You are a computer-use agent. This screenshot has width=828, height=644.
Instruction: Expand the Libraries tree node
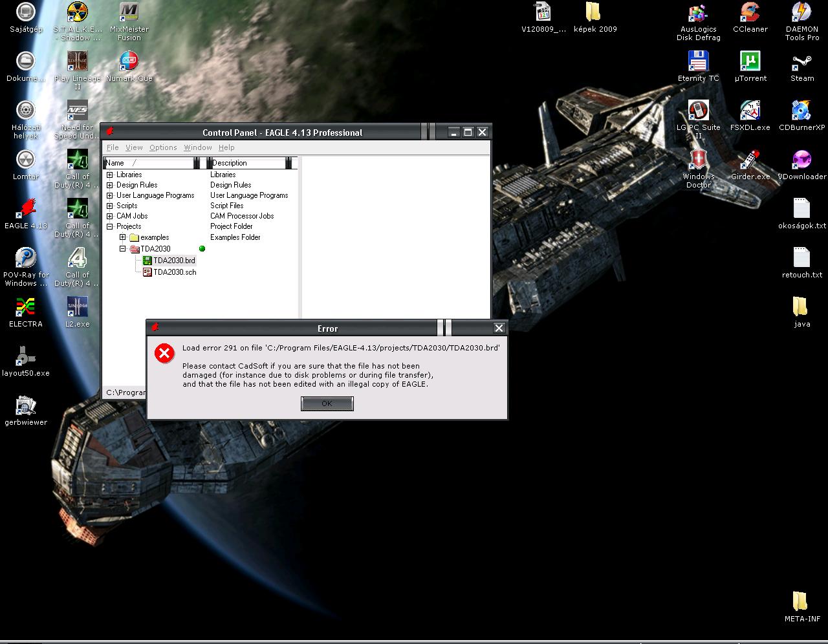coord(110,175)
